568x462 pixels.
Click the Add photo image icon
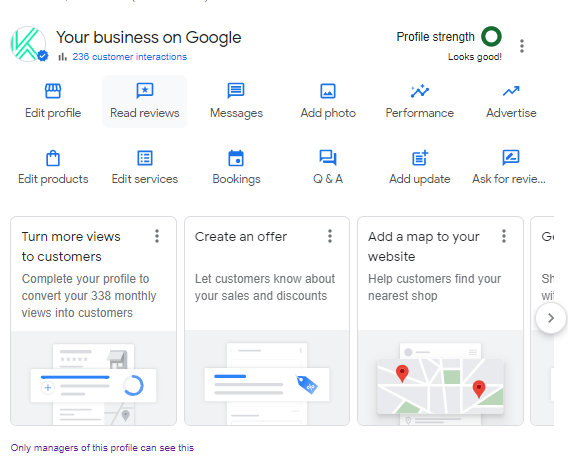tap(328, 91)
